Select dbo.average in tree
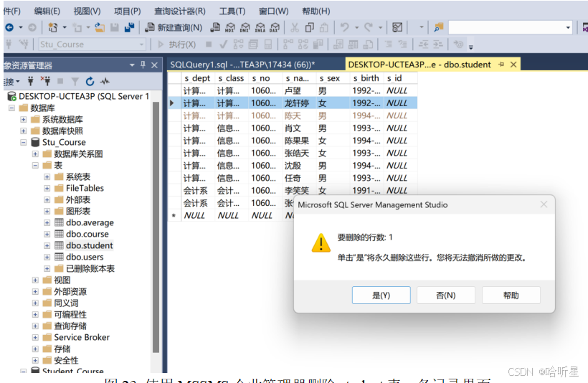The height and width of the screenshot is (383, 588). (90, 223)
